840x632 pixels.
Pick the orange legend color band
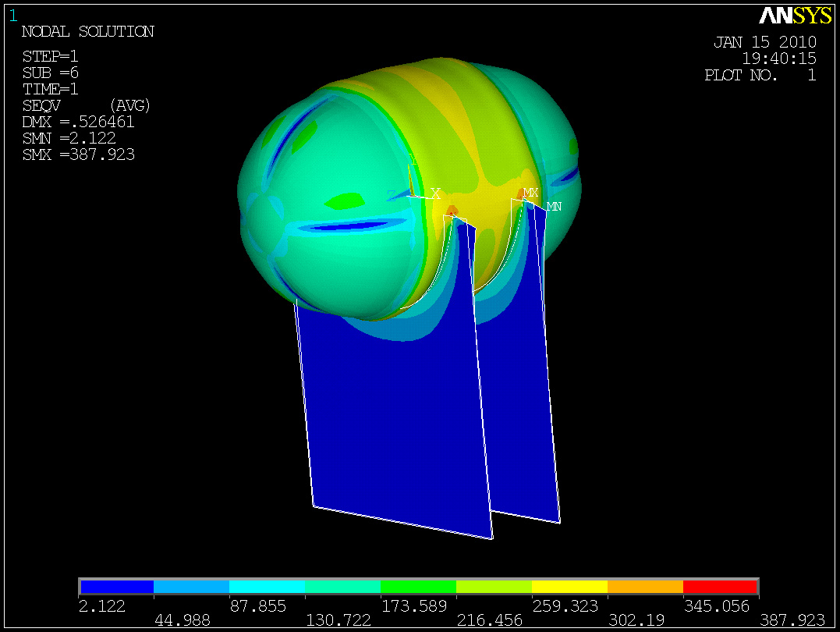tap(645, 586)
